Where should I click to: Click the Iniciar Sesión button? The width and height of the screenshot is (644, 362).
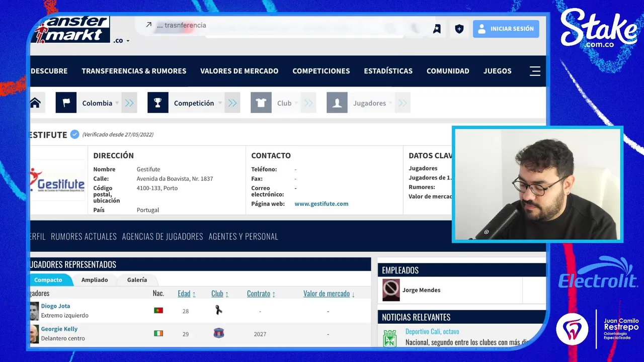point(506,29)
